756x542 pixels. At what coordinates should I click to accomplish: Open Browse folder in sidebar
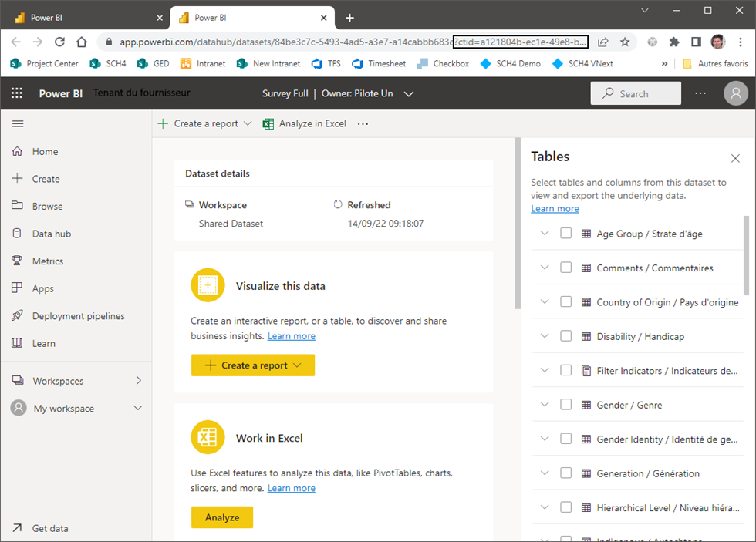pos(47,206)
